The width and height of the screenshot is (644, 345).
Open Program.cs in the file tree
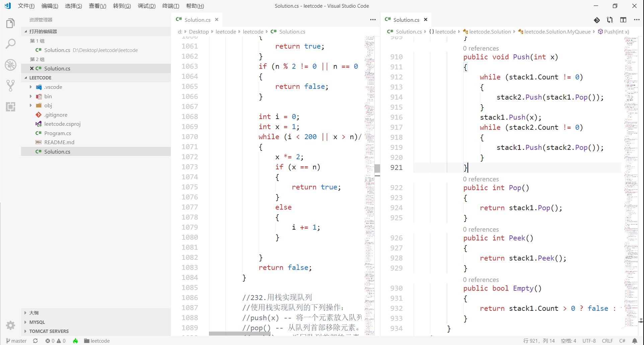click(x=58, y=133)
